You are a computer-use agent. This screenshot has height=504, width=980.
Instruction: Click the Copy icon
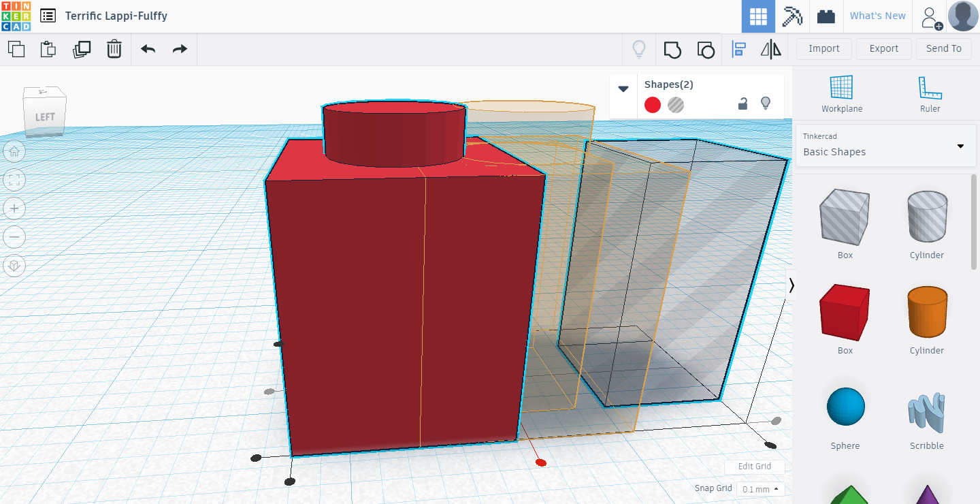16,49
